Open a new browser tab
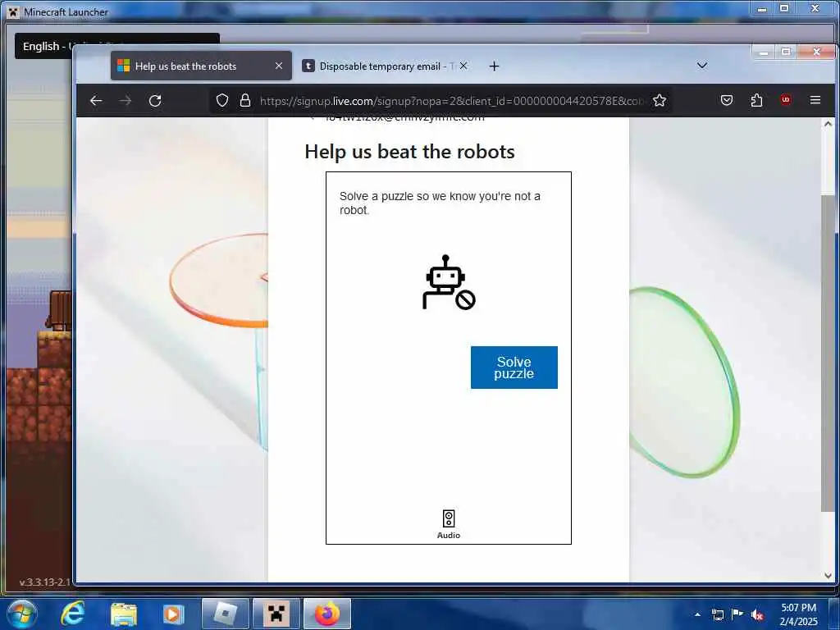The image size is (840, 630). (x=494, y=66)
